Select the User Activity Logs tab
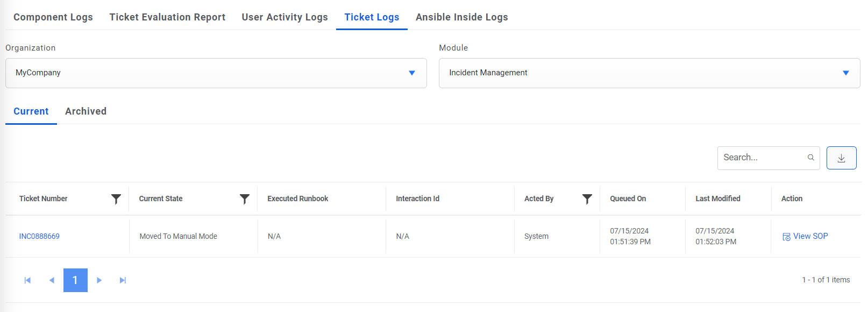This screenshot has height=312, width=868. click(x=284, y=17)
